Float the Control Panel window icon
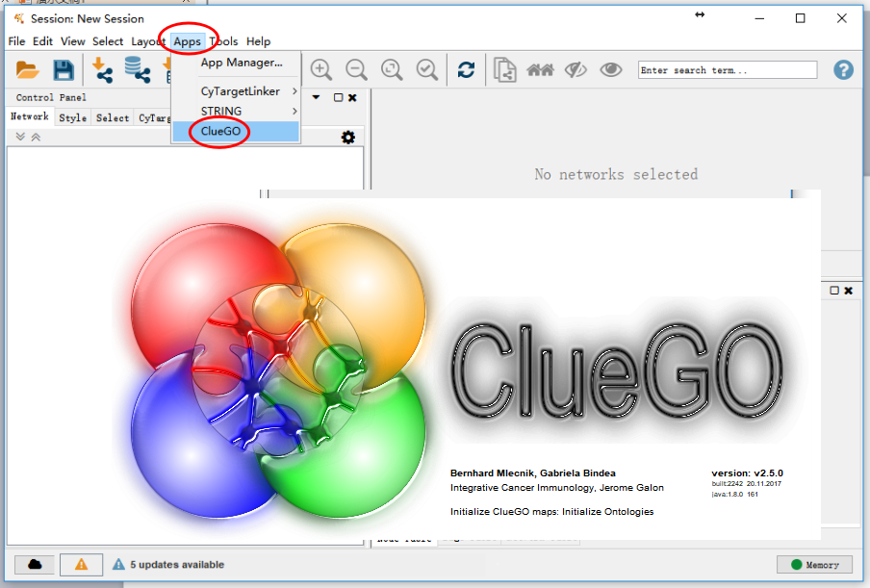This screenshot has height=588, width=870. (339, 97)
